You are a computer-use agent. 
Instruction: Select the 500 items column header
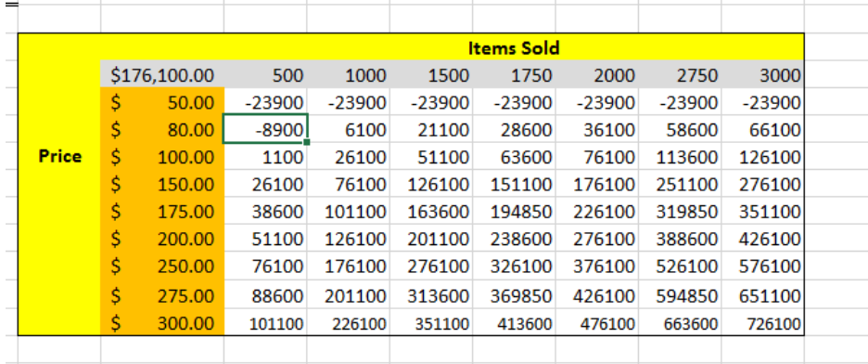[265, 75]
